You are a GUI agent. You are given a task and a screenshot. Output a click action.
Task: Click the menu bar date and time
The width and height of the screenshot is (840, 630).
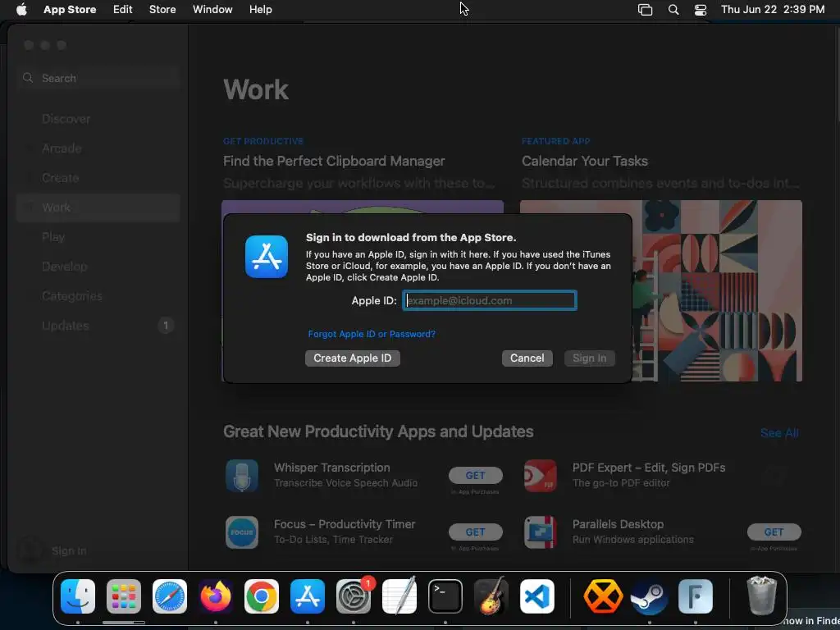[x=773, y=9]
